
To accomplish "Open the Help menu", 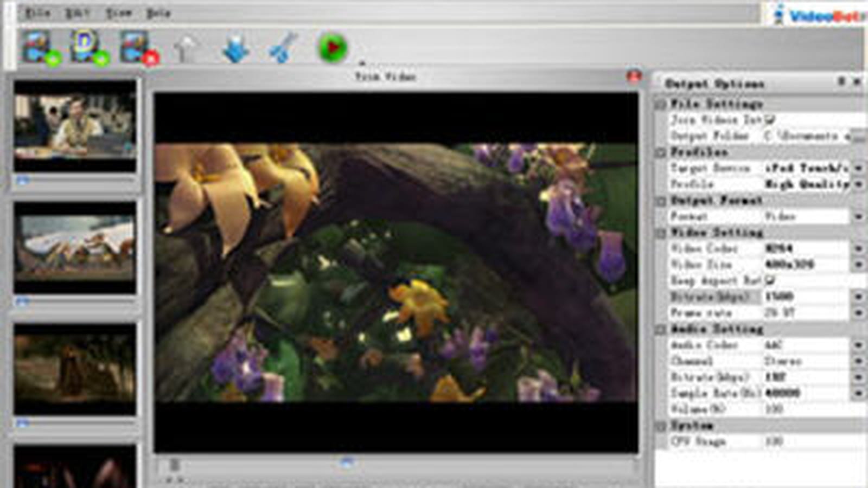I will coord(158,12).
